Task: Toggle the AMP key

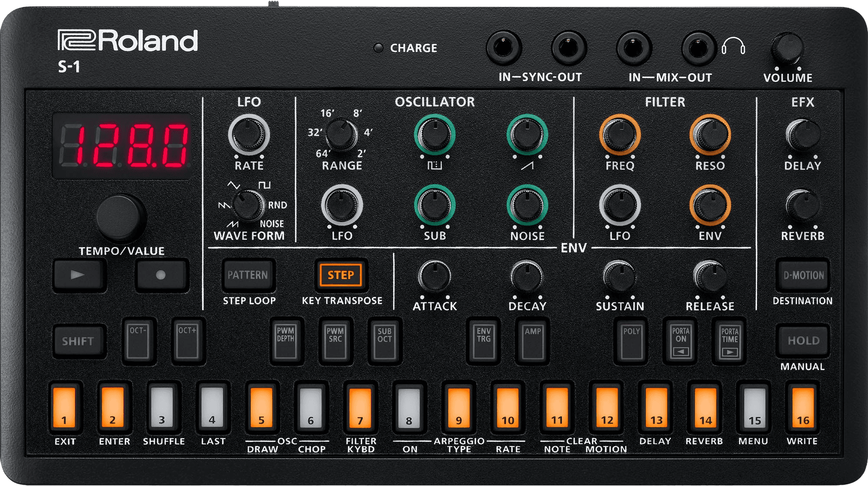Action: 533,341
